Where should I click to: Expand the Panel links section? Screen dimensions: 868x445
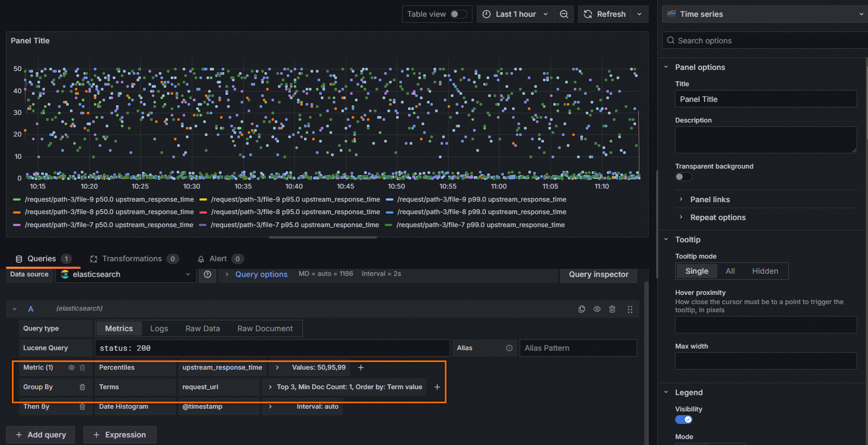[710, 199]
